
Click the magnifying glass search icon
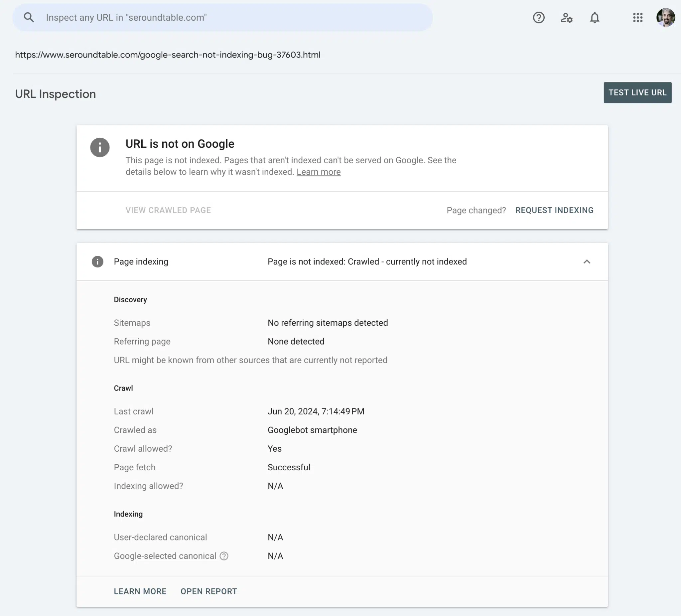pyautogui.click(x=29, y=18)
